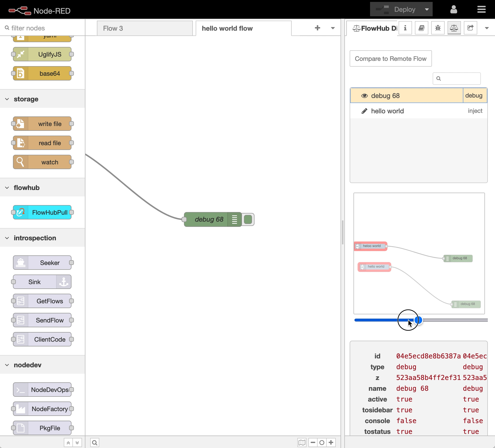Click the 04e5ecd8e8b6387a id value
This screenshot has width=495, height=448.
click(x=428, y=356)
